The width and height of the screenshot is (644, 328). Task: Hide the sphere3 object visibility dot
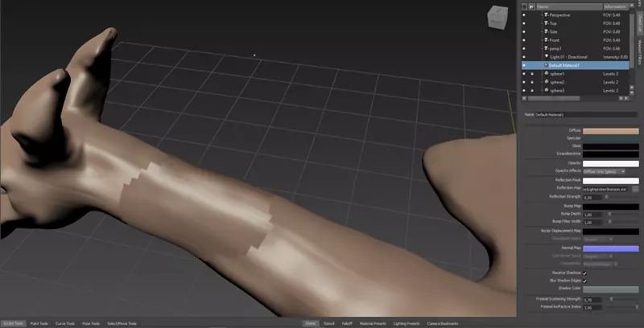click(x=524, y=91)
